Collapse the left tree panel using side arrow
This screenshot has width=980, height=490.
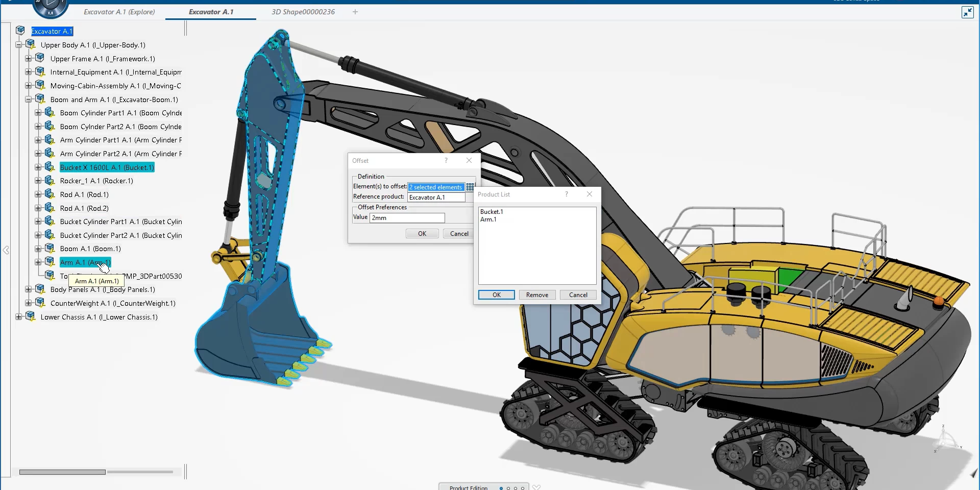click(x=6, y=250)
